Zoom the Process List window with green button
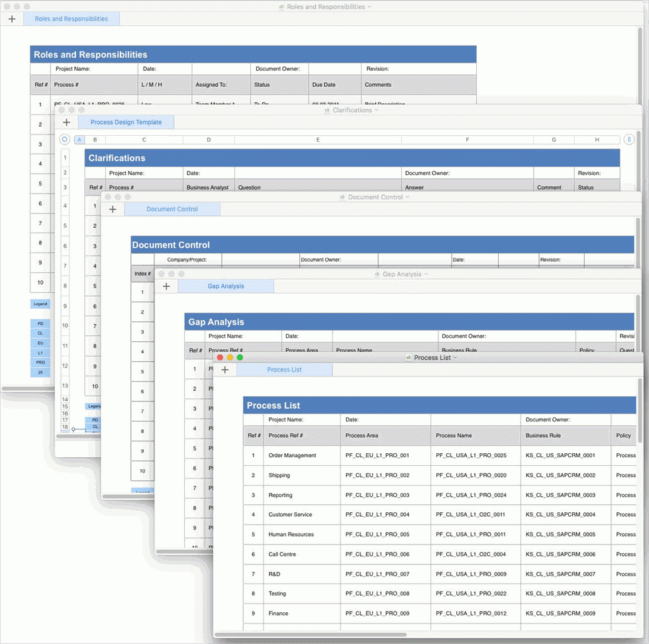649x644 pixels. click(240, 357)
